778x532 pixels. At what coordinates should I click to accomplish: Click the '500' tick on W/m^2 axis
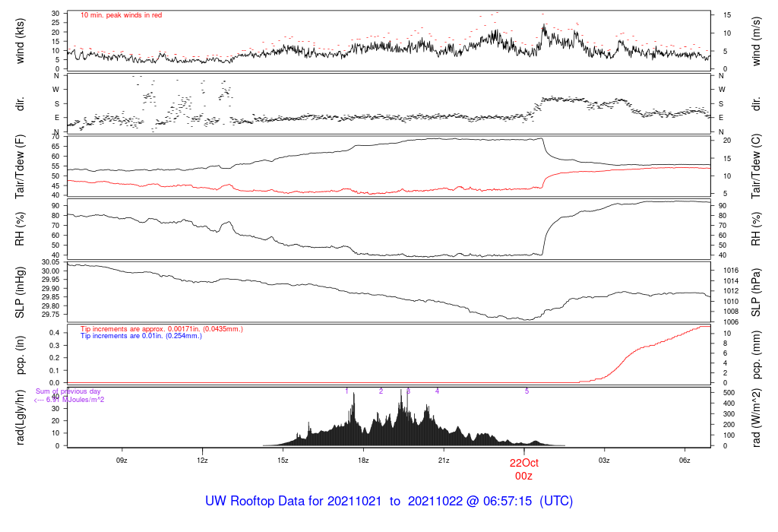[729, 393]
